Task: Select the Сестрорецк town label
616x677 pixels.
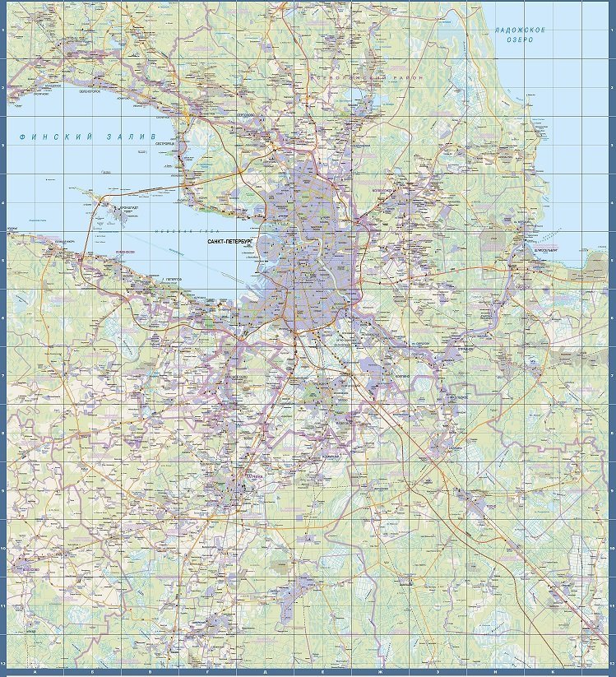Action: tap(167, 141)
